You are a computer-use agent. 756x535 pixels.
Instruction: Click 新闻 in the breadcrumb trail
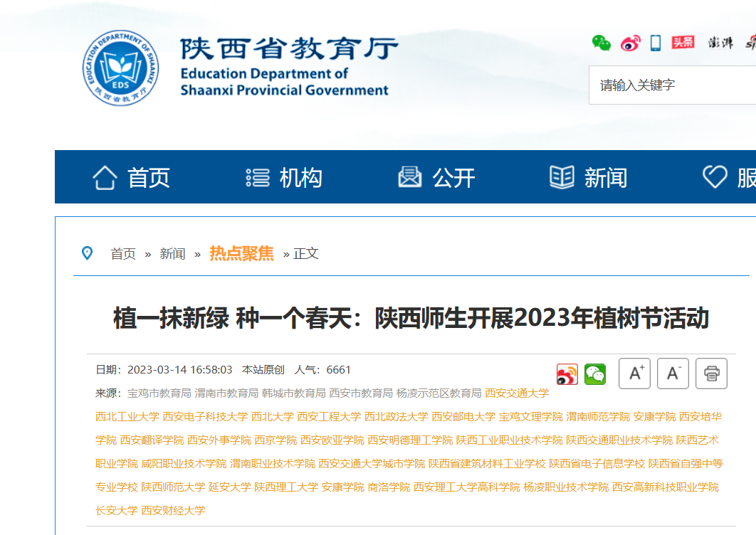[x=172, y=254]
